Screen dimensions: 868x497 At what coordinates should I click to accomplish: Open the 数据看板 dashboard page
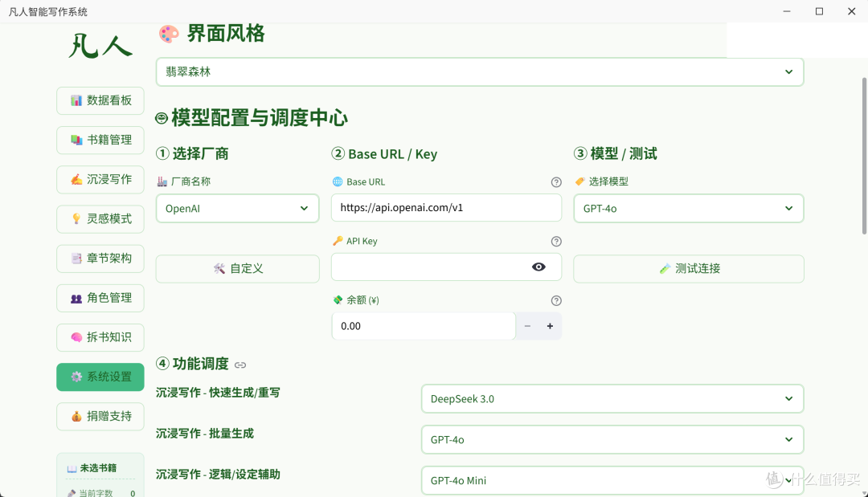(100, 100)
